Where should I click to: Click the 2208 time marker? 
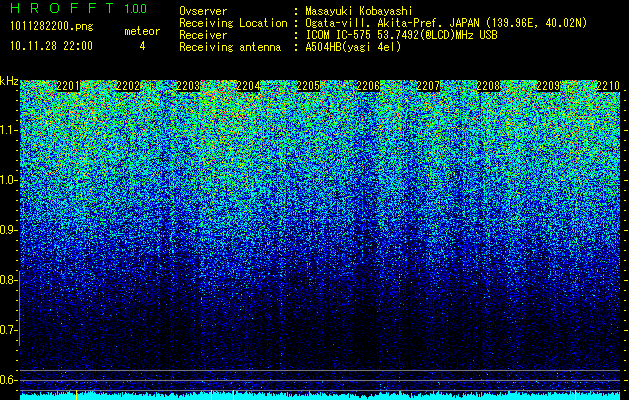tap(488, 86)
